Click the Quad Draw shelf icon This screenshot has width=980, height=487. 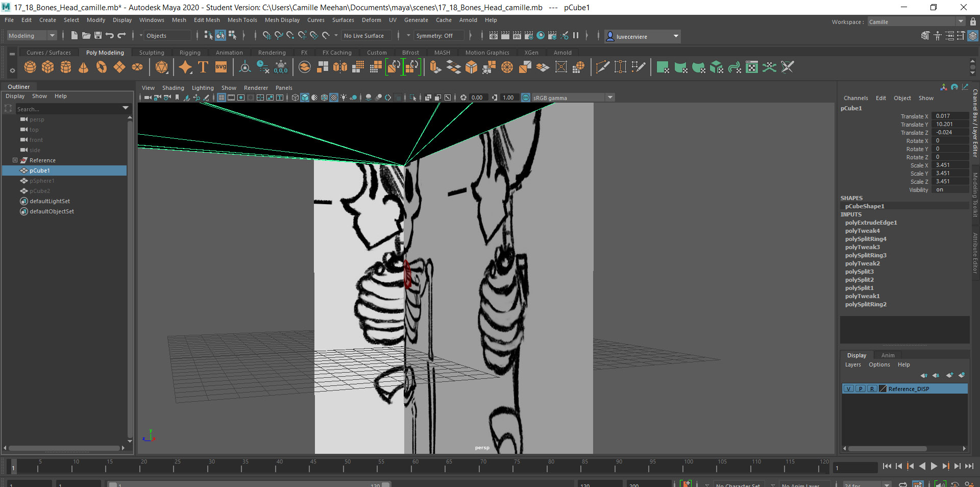coord(639,67)
